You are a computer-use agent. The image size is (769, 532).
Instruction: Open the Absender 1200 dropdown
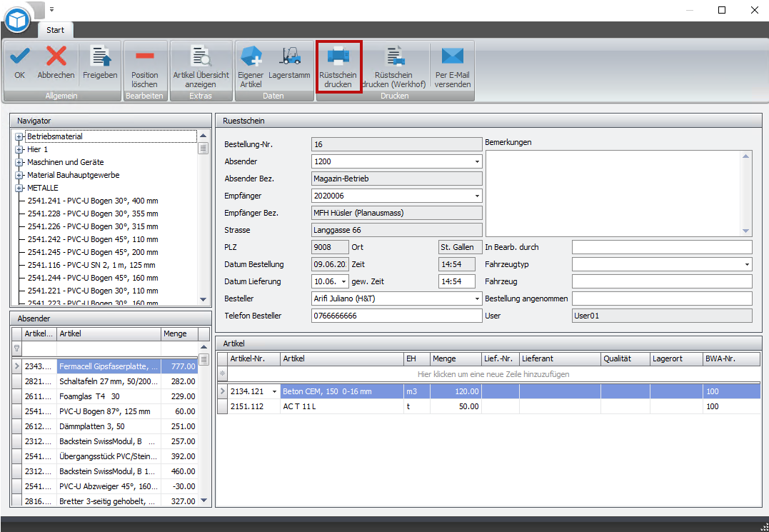coord(477,161)
